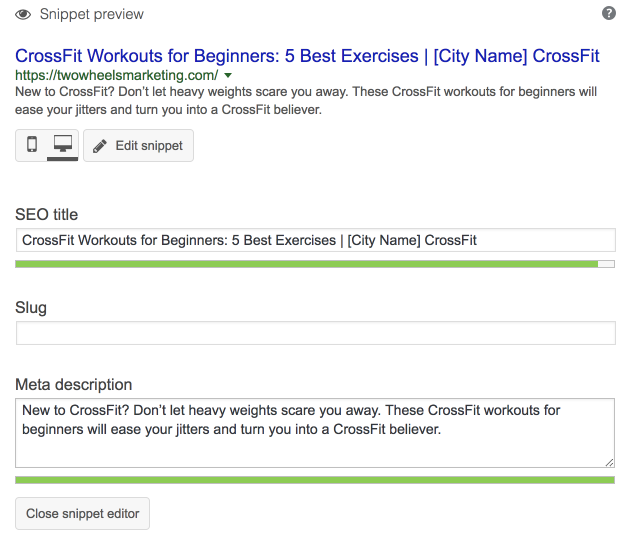Click the Meta description green progress bar
Image resolution: width=630 pixels, height=546 pixels.
pyautogui.click(x=315, y=480)
